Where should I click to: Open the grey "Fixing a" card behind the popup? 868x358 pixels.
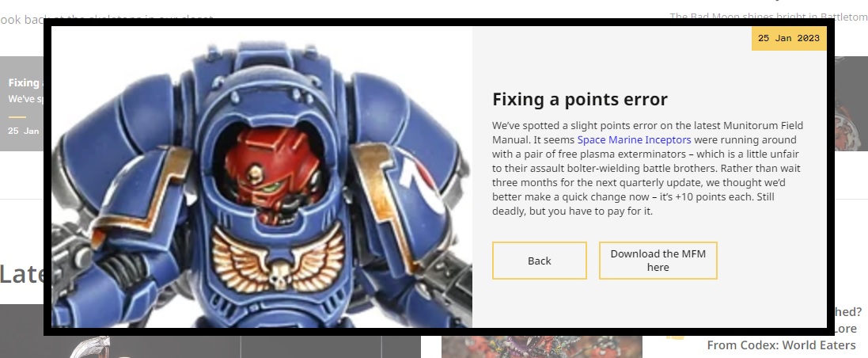click(x=22, y=104)
